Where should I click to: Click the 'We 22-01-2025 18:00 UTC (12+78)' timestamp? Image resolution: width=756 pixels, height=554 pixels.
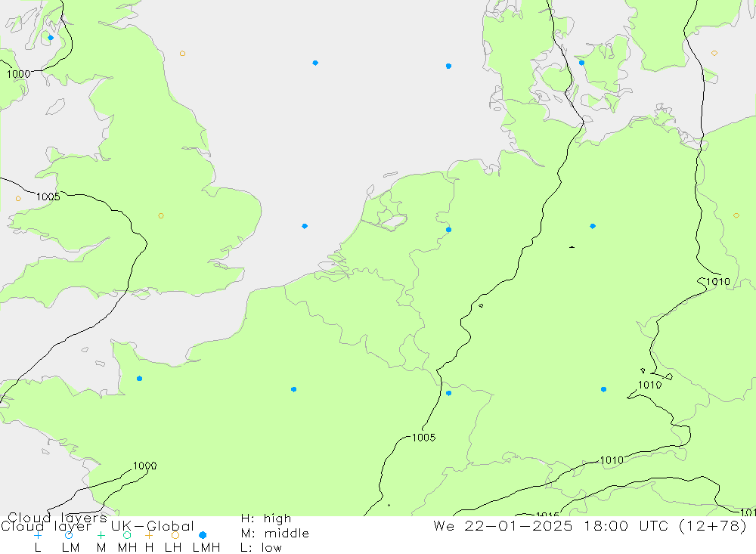(x=590, y=526)
